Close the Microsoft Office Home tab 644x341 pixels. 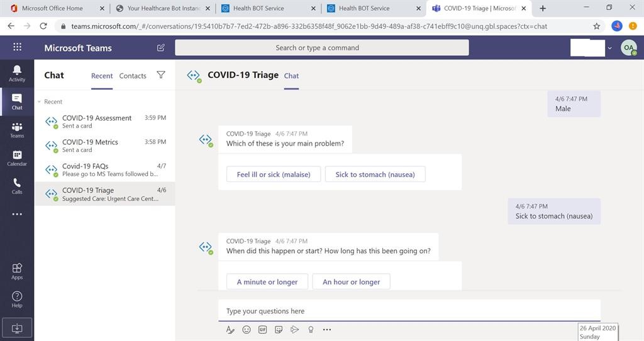coord(102,8)
